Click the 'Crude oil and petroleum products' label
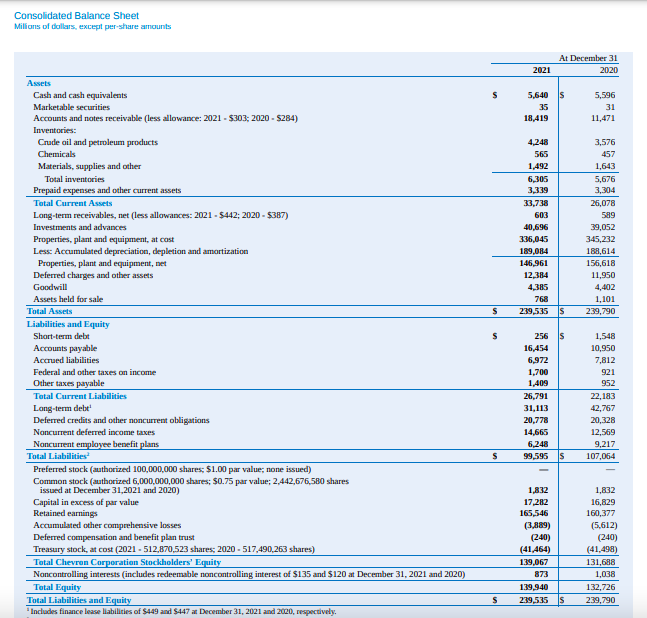647x618 pixels. 98,142
